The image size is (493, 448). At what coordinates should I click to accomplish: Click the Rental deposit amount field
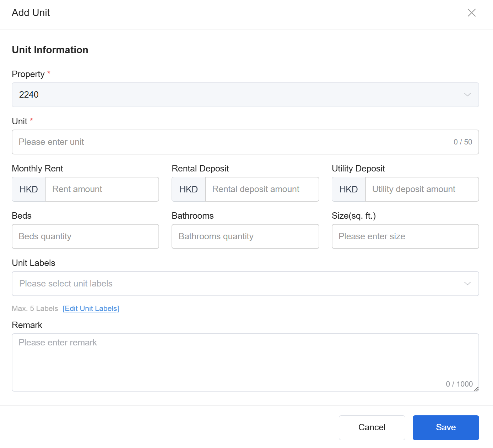click(x=262, y=189)
